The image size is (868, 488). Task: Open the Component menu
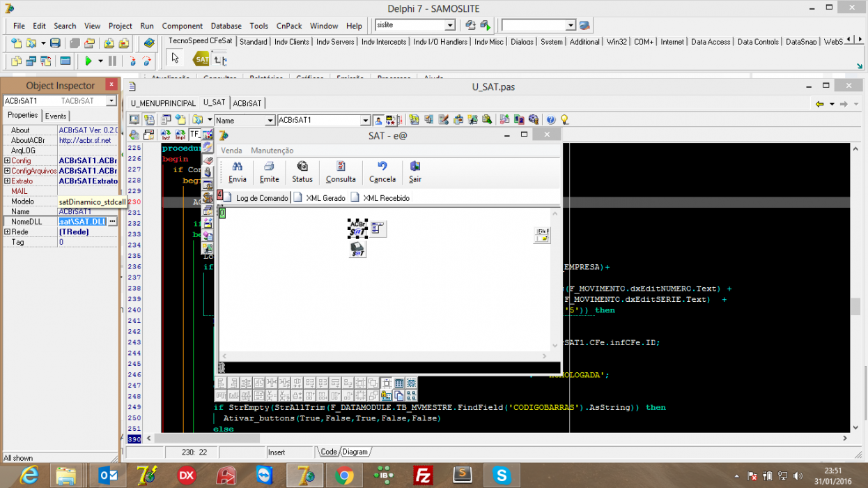pos(183,26)
